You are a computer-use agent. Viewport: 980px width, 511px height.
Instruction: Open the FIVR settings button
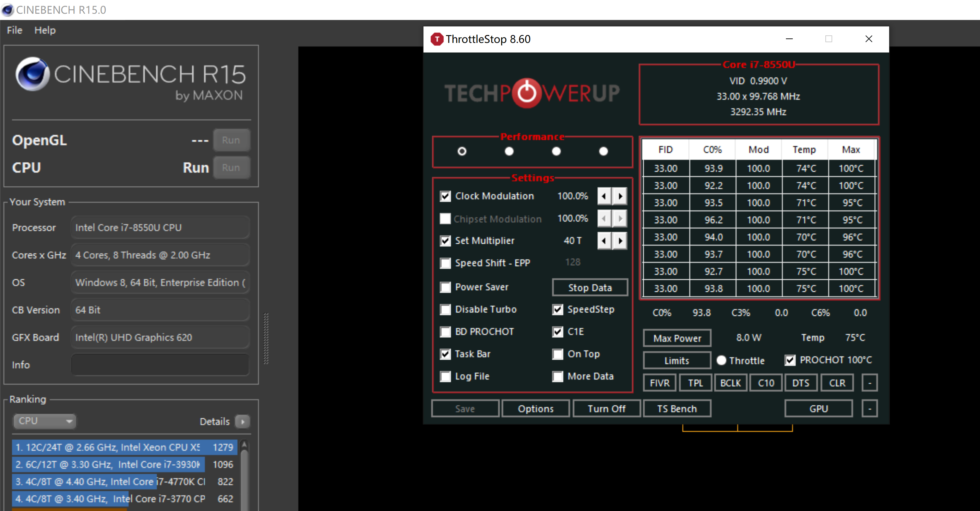click(660, 383)
